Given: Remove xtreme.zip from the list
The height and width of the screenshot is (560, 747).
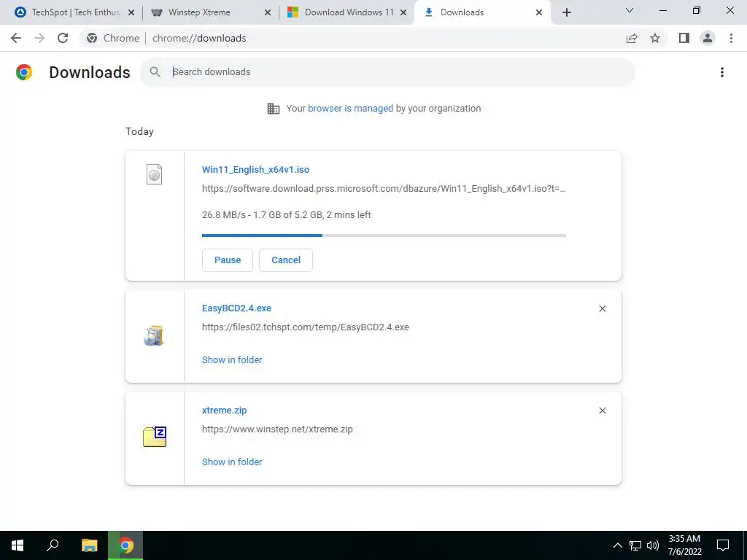Looking at the screenshot, I should 602,411.
